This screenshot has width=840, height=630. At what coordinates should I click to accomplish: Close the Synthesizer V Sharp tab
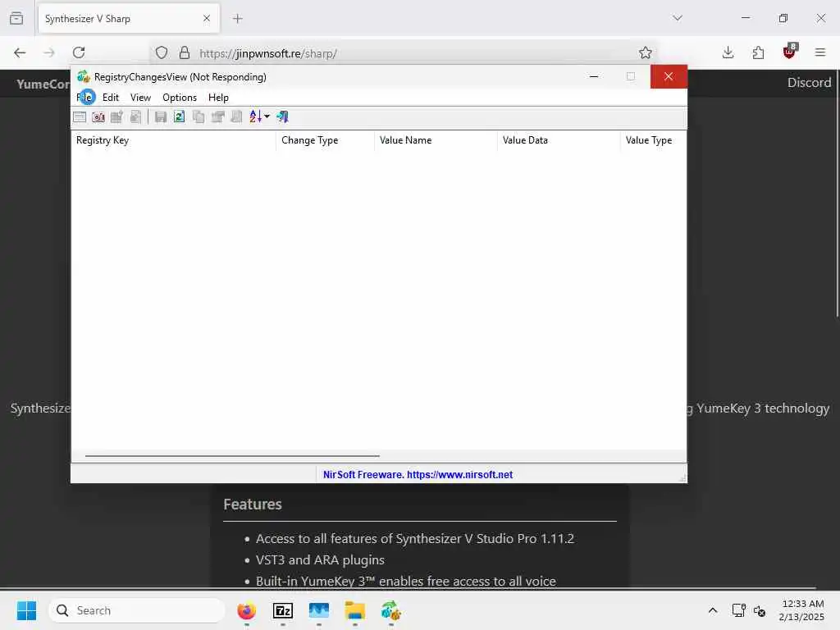pos(206,19)
